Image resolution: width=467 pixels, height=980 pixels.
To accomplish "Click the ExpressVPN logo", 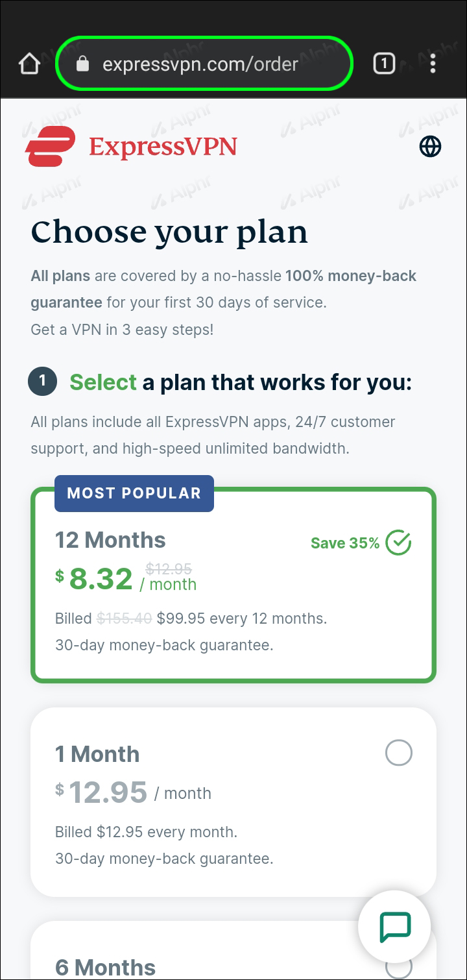I will (x=131, y=147).
